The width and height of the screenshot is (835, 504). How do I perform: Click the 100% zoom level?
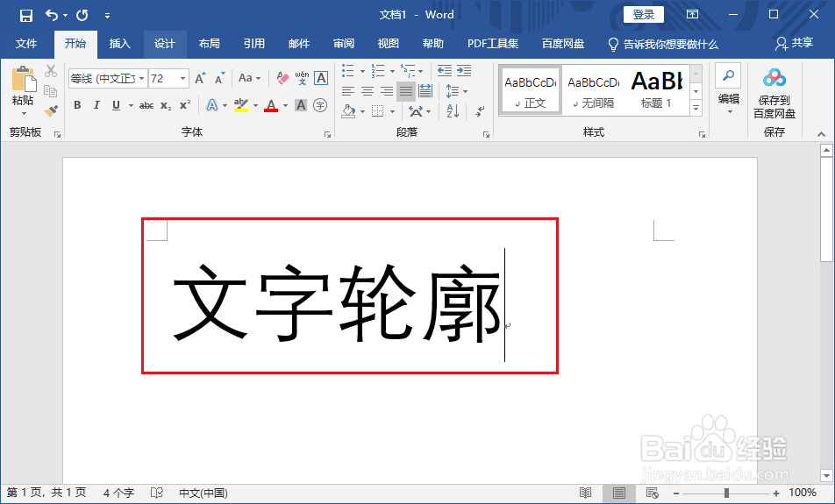click(803, 493)
